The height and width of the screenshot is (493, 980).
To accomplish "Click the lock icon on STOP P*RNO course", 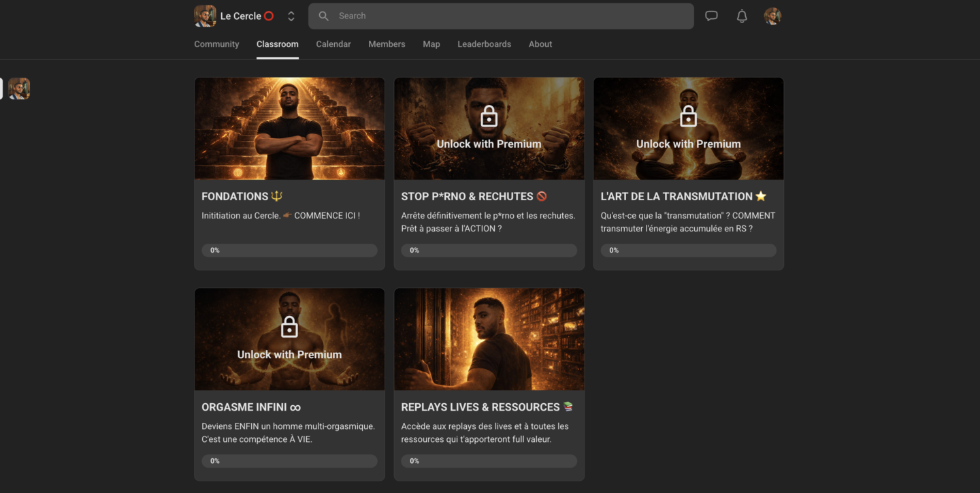I will click(x=489, y=116).
